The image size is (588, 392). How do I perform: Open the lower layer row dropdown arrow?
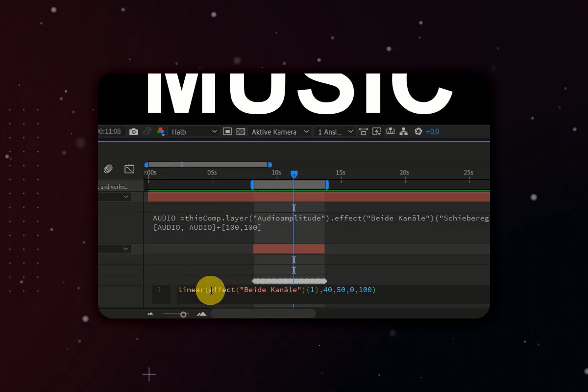(126, 249)
